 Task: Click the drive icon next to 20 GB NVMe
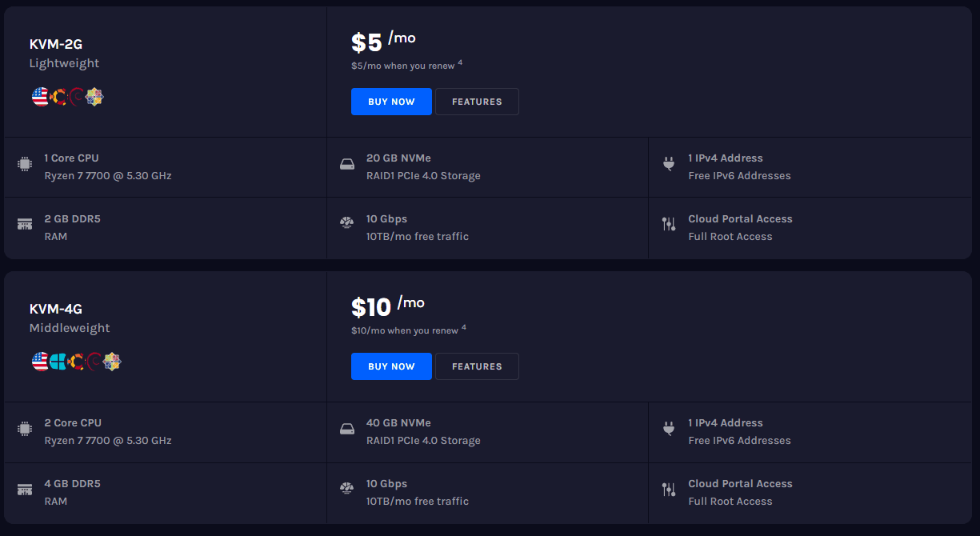[346, 164]
